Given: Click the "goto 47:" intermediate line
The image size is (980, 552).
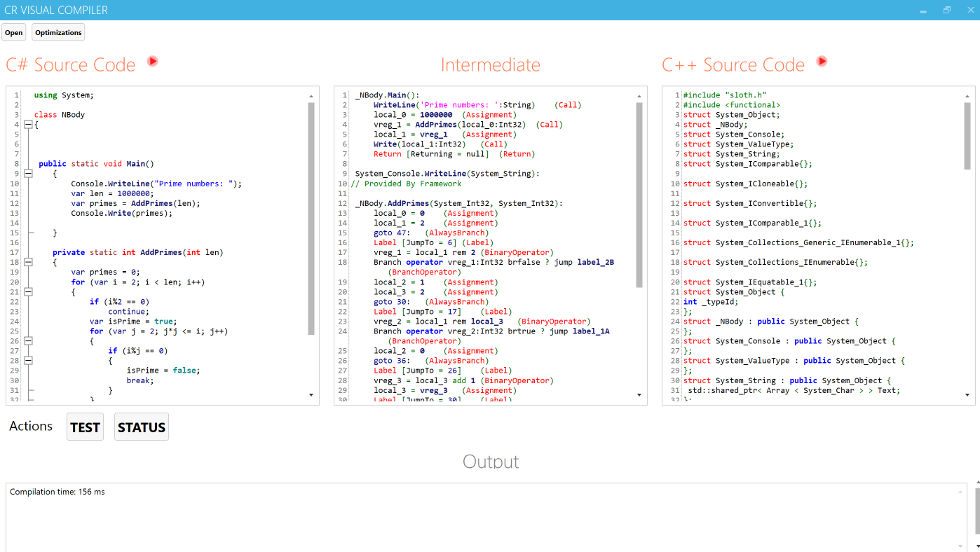Looking at the screenshot, I should coord(431,233).
